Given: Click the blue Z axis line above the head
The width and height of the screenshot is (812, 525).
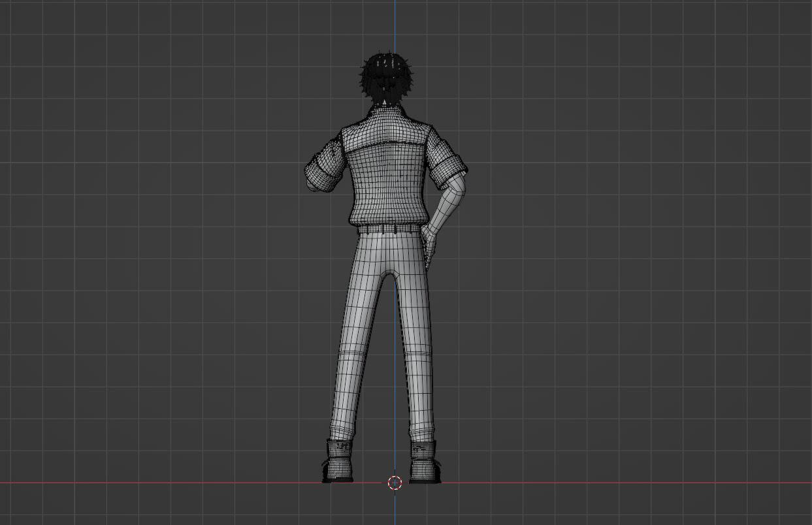Looking at the screenshot, I should [395, 26].
